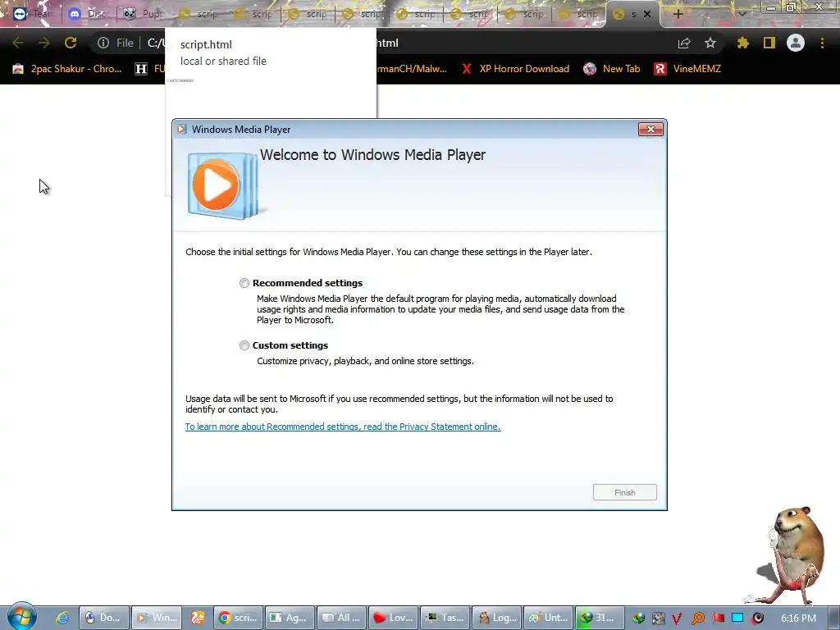
Task: Expand the Chrome tab search chevron
Action: click(x=742, y=14)
